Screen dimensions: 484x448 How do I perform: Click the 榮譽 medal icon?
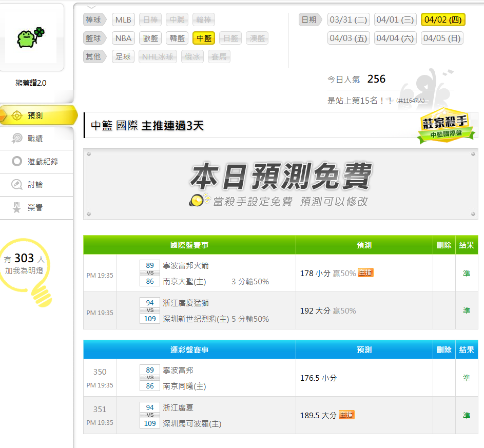pyautogui.click(x=17, y=208)
